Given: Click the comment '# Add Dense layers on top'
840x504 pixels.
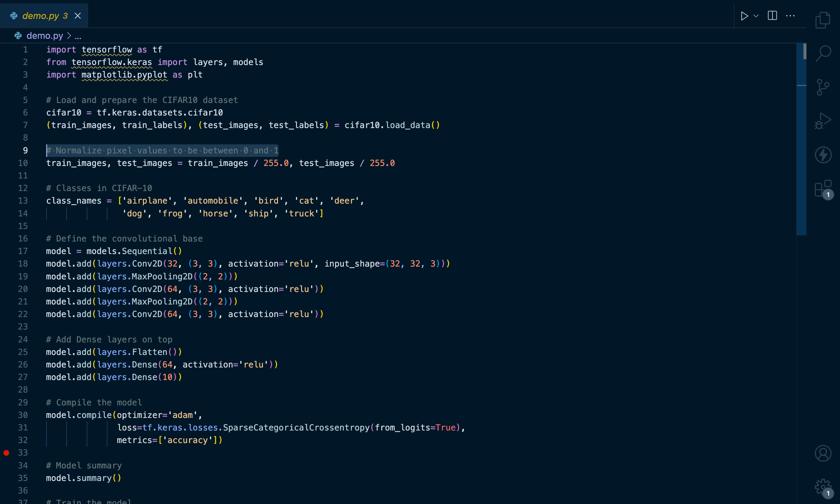Looking at the screenshot, I should 109,339.
